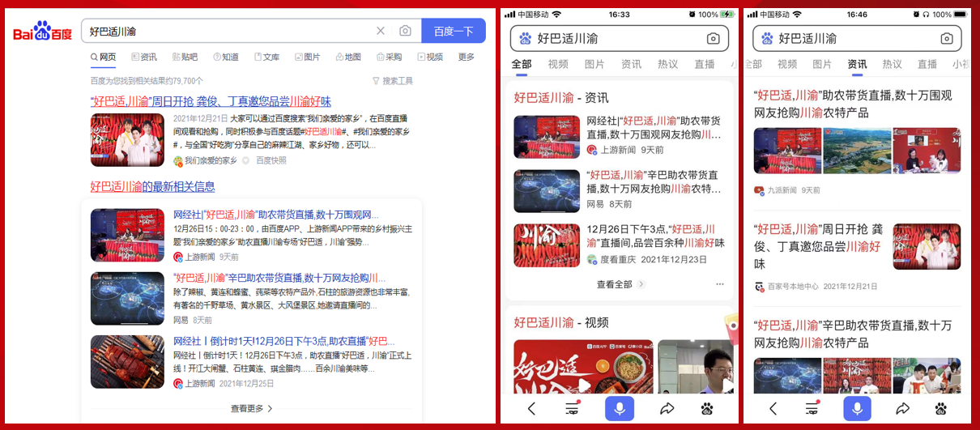Open the 视频 tab on desktop Baidu

430,57
